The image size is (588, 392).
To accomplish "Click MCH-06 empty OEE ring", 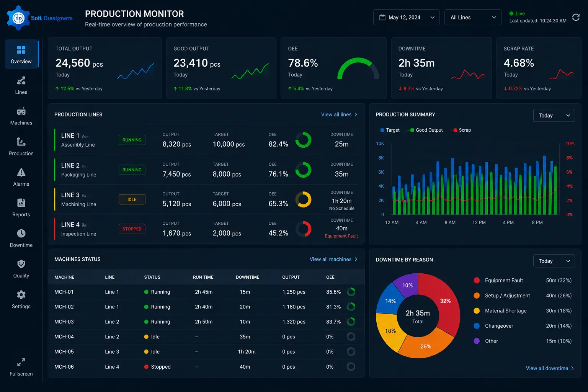I will pos(351,367).
